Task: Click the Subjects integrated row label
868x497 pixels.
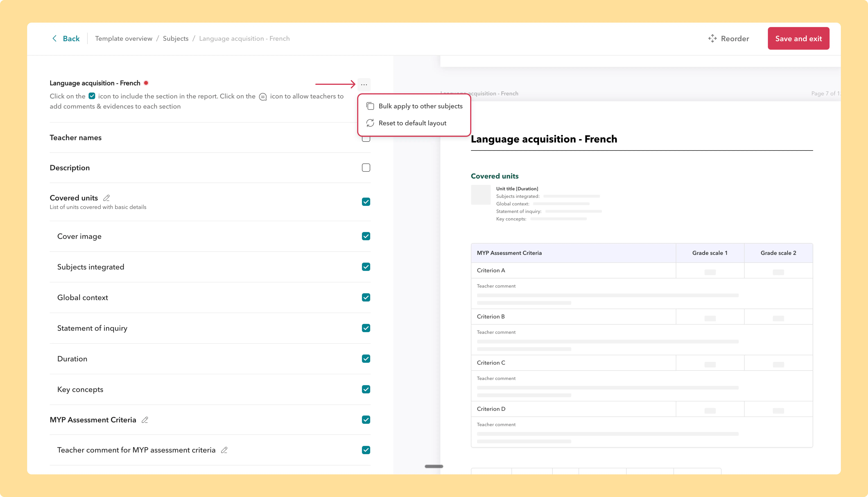Action: pyautogui.click(x=91, y=267)
